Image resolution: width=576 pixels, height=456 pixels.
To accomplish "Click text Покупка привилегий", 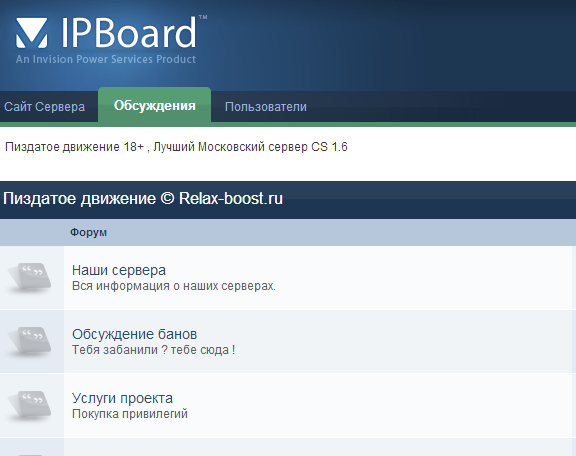I will 130,414.
